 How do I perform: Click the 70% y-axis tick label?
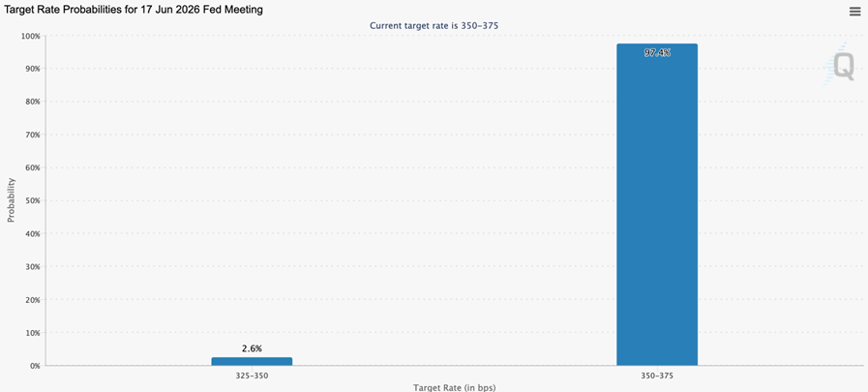pyautogui.click(x=32, y=135)
